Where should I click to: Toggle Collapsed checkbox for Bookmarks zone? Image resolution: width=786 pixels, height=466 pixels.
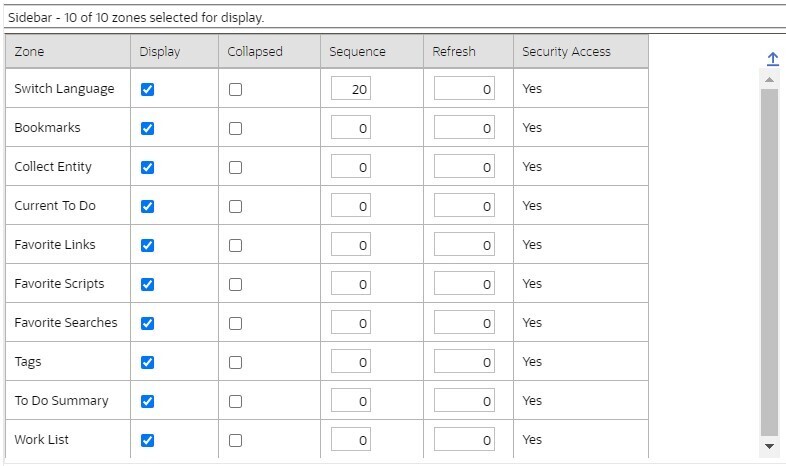(235, 128)
